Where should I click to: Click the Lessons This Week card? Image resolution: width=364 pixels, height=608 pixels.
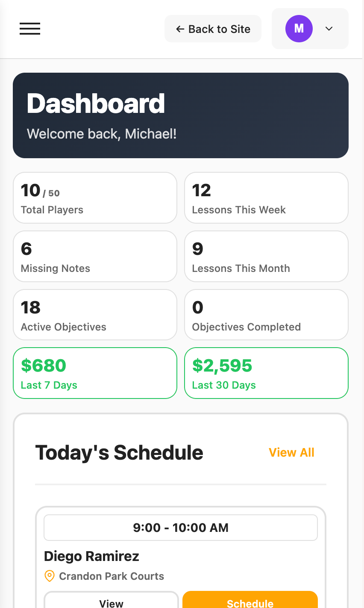pyautogui.click(x=266, y=198)
